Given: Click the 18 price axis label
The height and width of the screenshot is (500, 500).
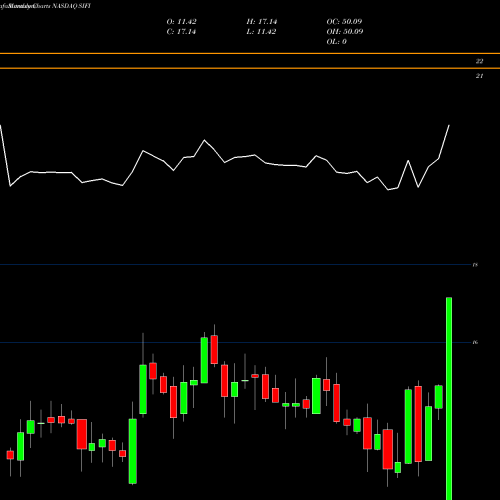Looking at the screenshot, I should click(475, 265).
